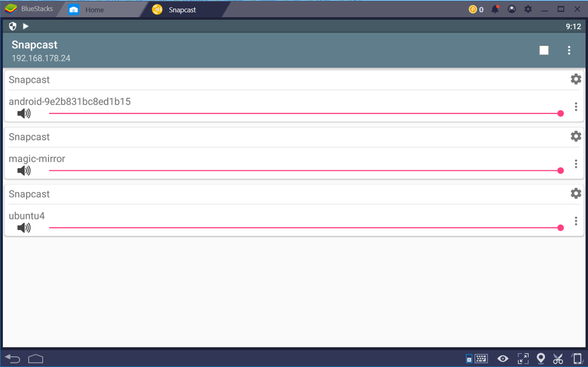Image resolution: width=588 pixels, height=367 pixels.
Task: Open the location pin tool
Action: tap(541, 359)
